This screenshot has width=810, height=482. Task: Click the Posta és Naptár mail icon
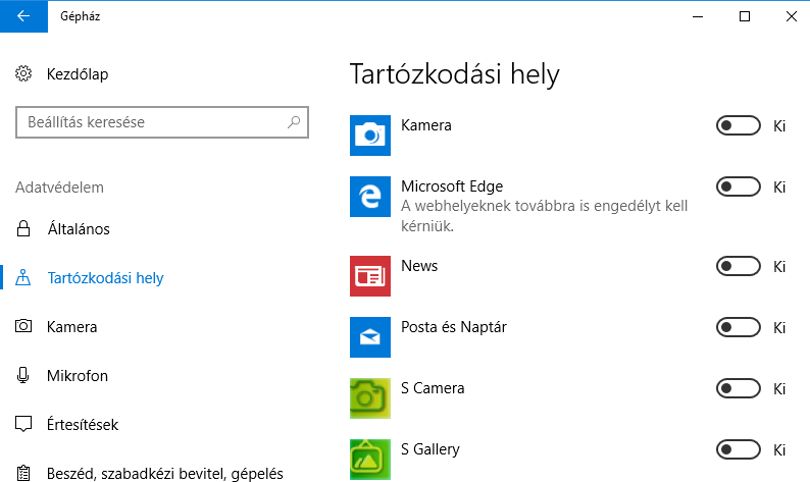(x=370, y=337)
